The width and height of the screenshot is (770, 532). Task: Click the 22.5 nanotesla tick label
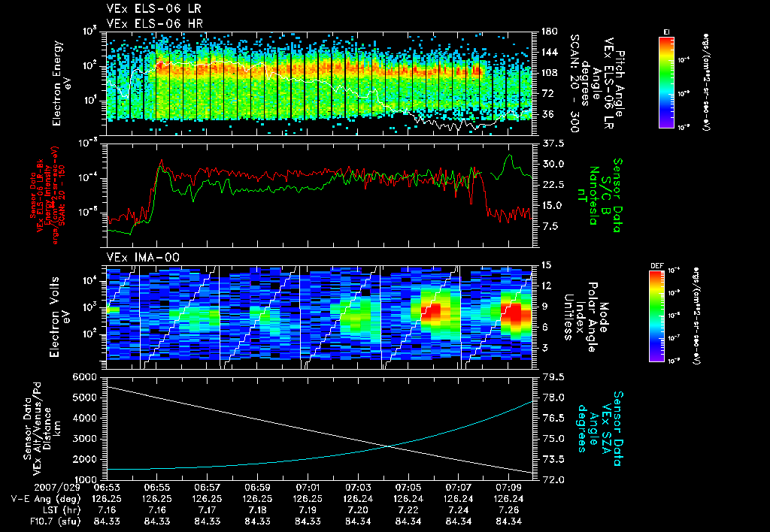[x=553, y=185]
